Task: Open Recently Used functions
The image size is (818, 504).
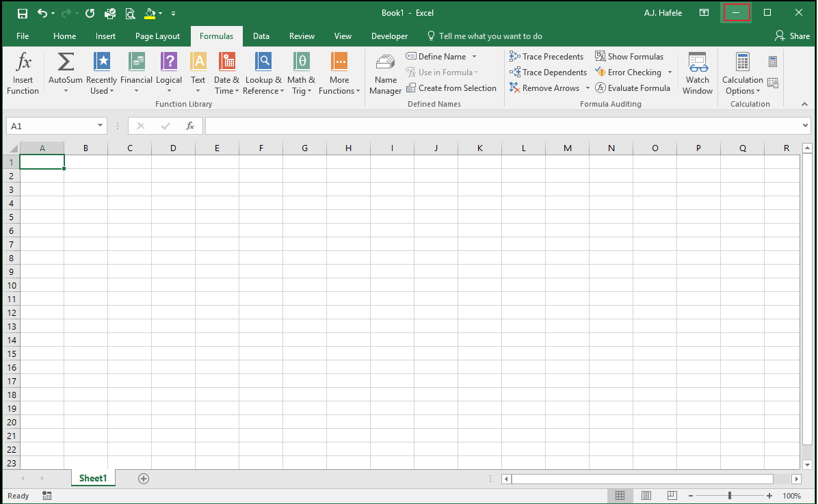Action: click(x=101, y=73)
